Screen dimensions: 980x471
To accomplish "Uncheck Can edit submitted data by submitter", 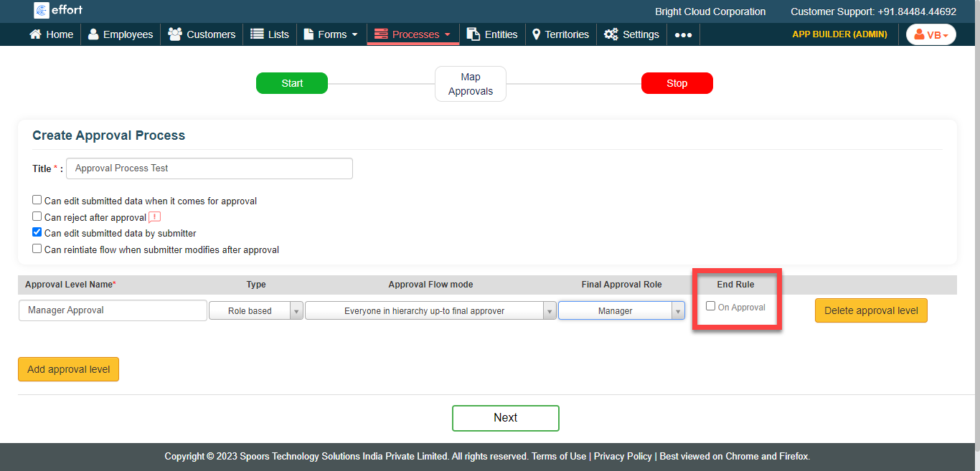I will 37,232.
